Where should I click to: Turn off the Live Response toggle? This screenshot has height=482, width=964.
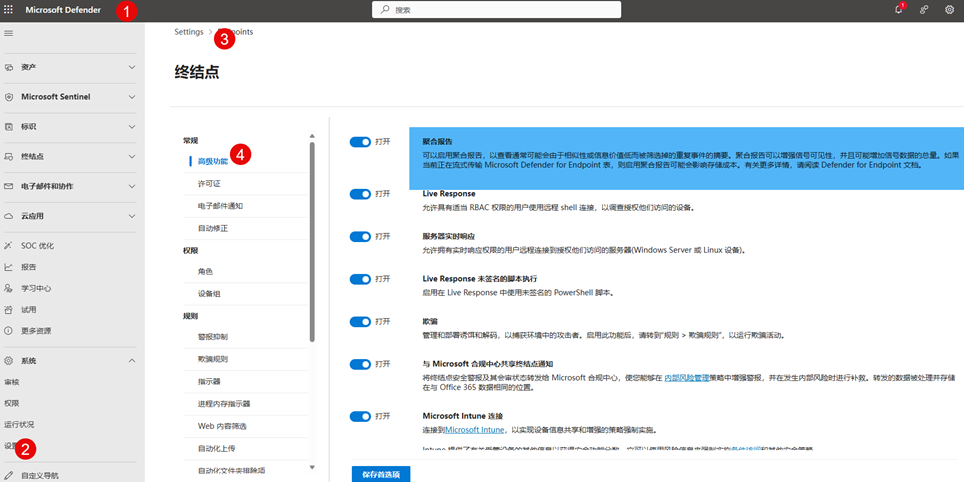360,194
